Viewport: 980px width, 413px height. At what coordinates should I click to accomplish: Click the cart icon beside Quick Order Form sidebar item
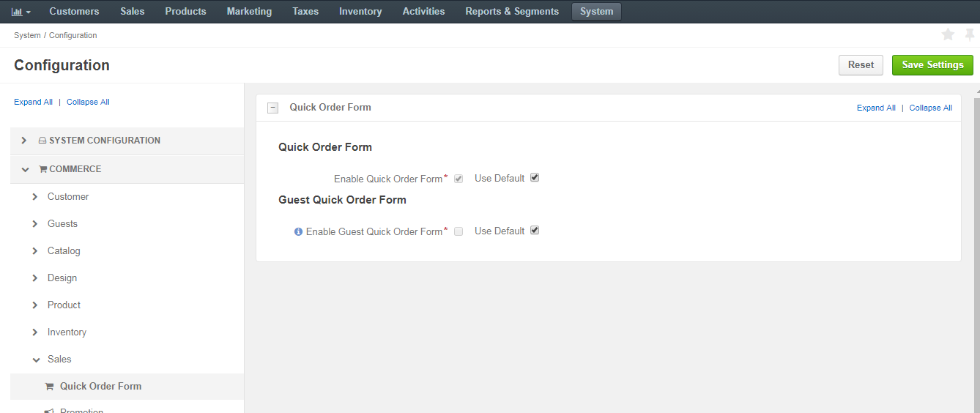point(49,387)
